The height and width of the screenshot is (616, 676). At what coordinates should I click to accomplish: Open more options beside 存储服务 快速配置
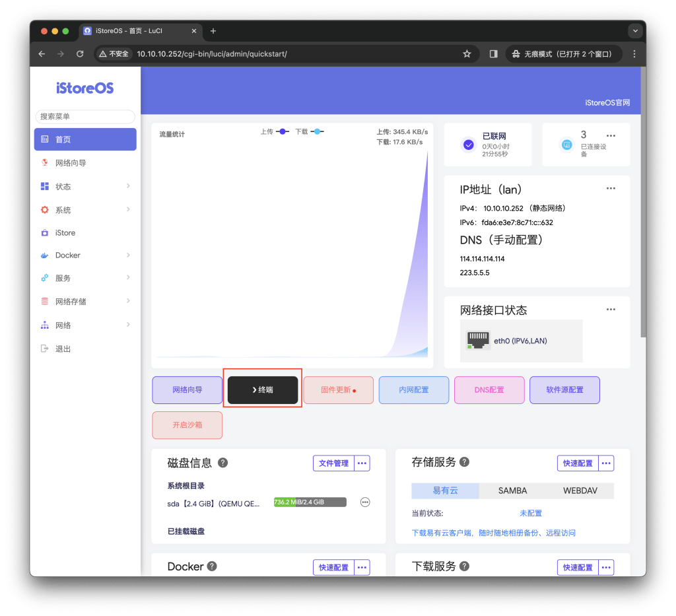tap(606, 463)
